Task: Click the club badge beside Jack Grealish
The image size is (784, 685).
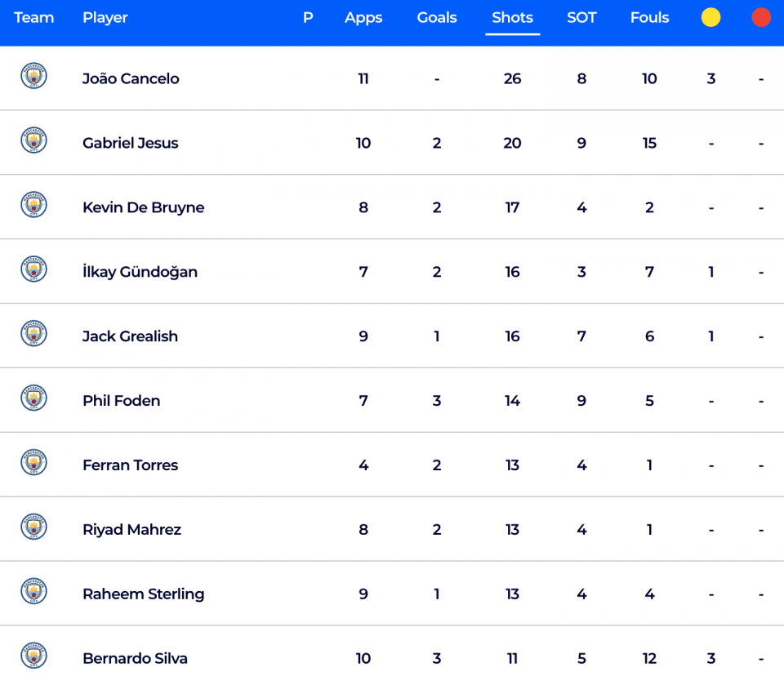Action: (34, 333)
